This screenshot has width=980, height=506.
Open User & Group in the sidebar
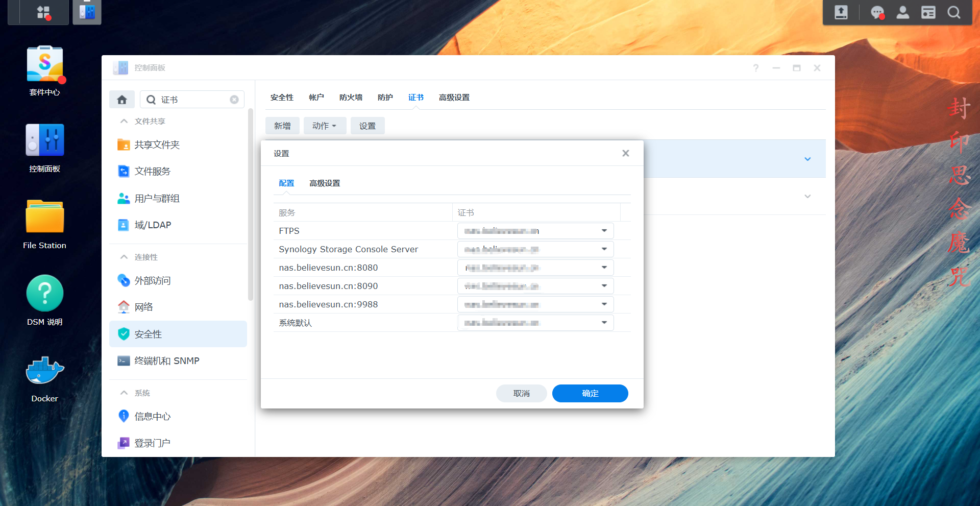(x=178, y=199)
